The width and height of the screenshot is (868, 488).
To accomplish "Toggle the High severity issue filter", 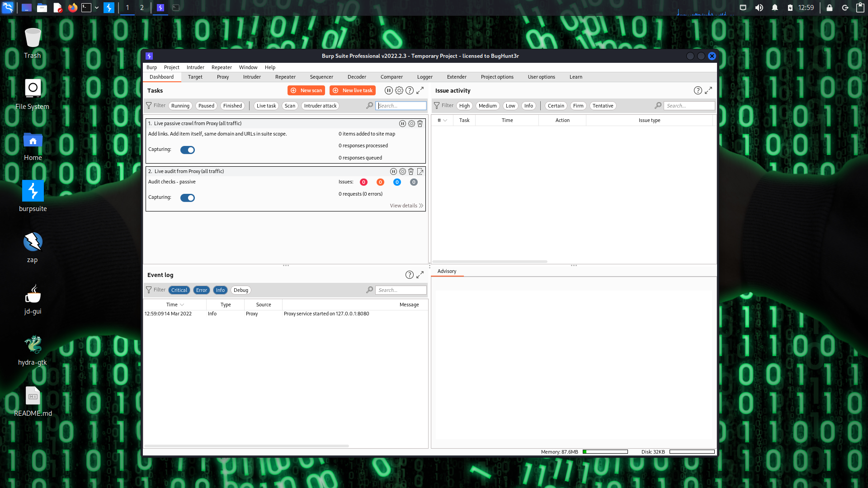I will (x=464, y=106).
